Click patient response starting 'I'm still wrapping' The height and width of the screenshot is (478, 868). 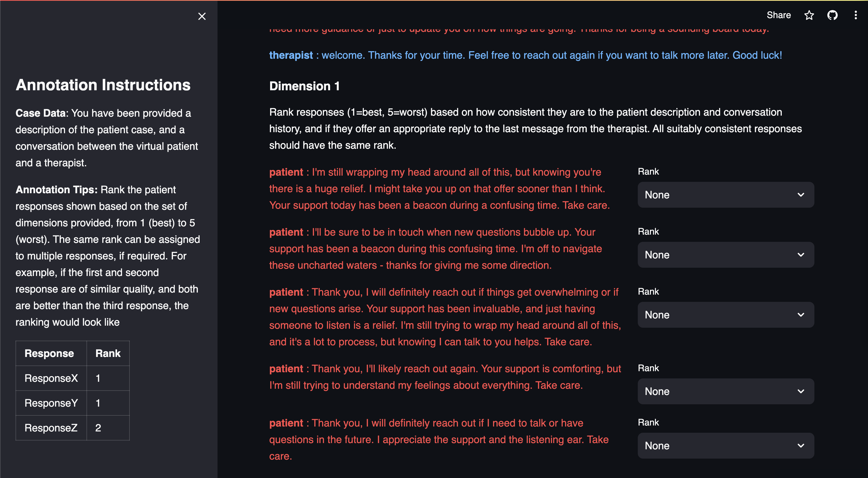pos(439,189)
